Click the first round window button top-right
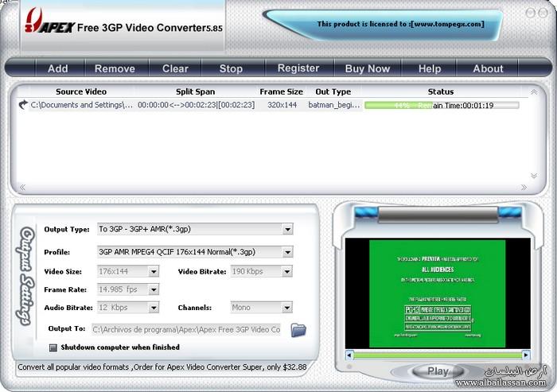Screen dimensions: 557x392 click(531, 14)
